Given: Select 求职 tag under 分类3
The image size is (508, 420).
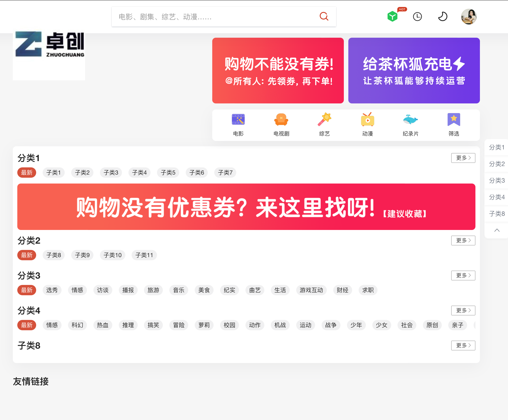Looking at the screenshot, I should pos(368,290).
